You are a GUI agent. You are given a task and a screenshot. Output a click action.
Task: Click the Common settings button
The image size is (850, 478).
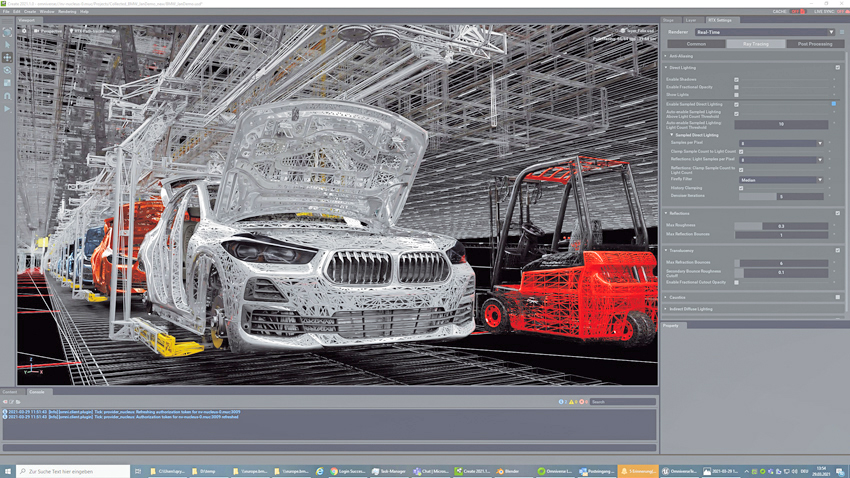pyautogui.click(x=696, y=44)
